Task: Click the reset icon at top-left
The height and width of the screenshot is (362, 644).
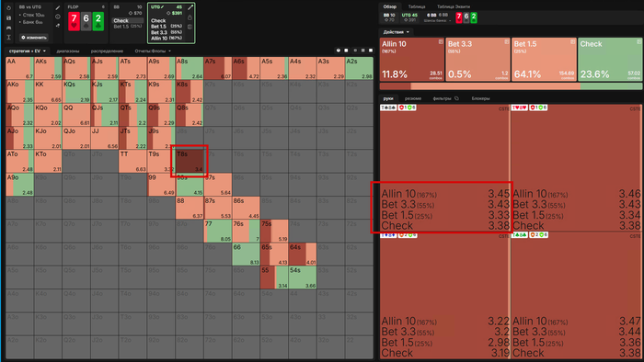Action: click(8, 7)
